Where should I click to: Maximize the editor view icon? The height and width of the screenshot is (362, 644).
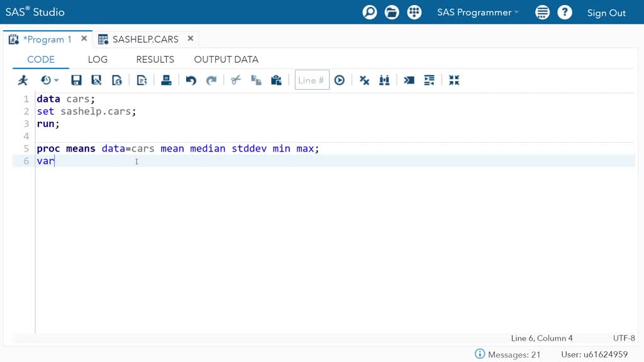pyautogui.click(x=454, y=80)
